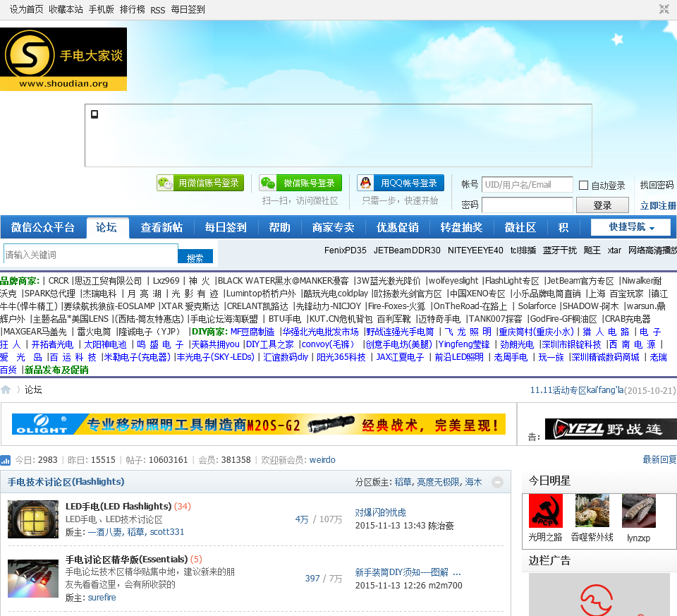Toggle the wide-screen icon at top right

664,9
